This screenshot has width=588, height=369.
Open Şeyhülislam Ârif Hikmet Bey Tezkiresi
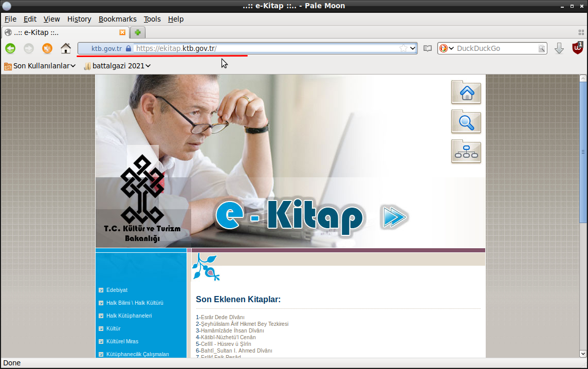pos(245,324)
